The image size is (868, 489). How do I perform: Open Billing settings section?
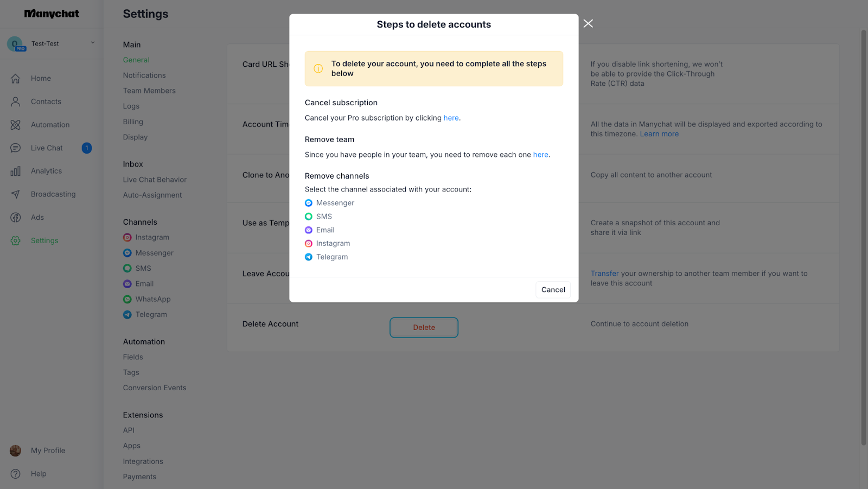point(133,122)
